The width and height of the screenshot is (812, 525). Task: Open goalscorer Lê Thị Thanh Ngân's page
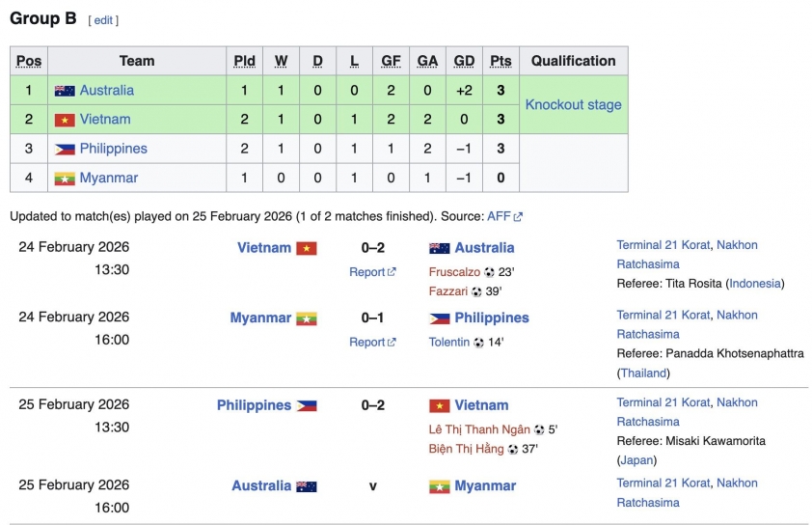click(x=479, y=429)
